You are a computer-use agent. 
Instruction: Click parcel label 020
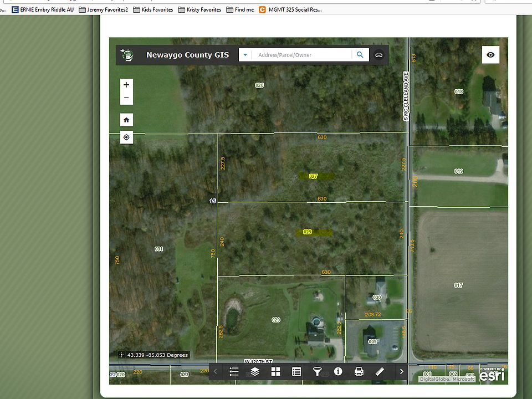(259, 85)
